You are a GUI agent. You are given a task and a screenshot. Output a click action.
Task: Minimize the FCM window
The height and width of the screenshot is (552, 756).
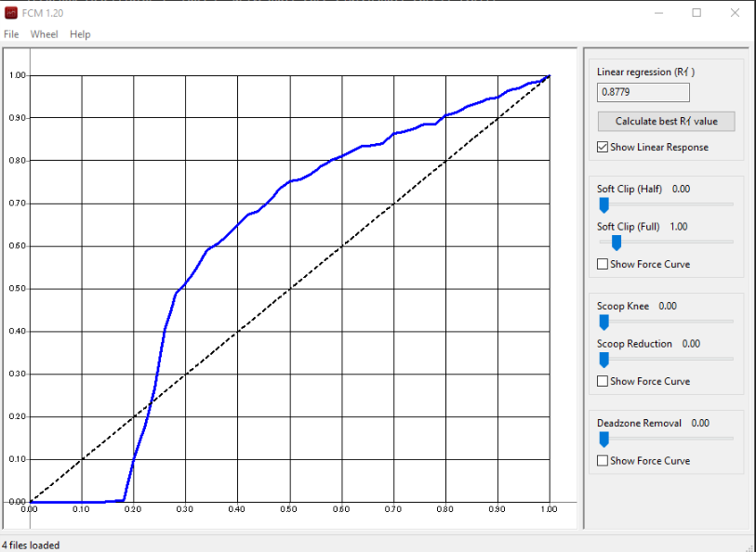coord(658,13)
